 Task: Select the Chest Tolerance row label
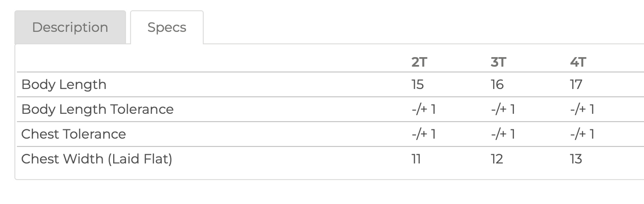coord(74,134)
